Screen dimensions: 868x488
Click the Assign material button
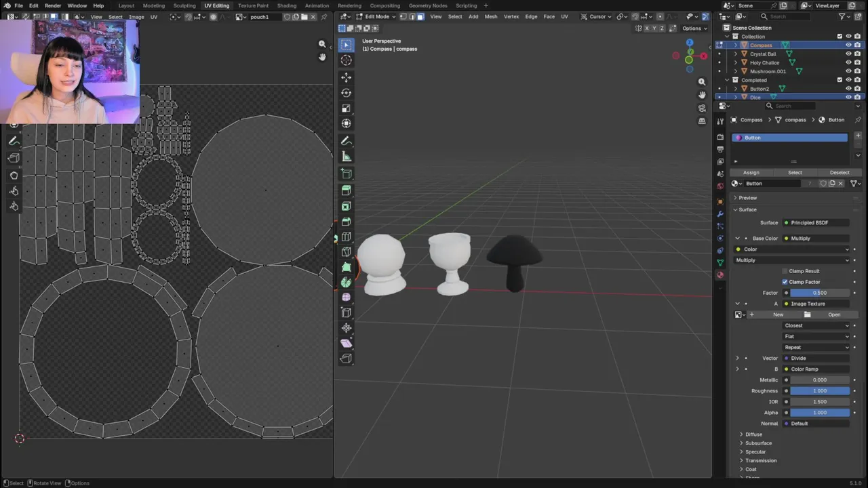tap(751, 172)
